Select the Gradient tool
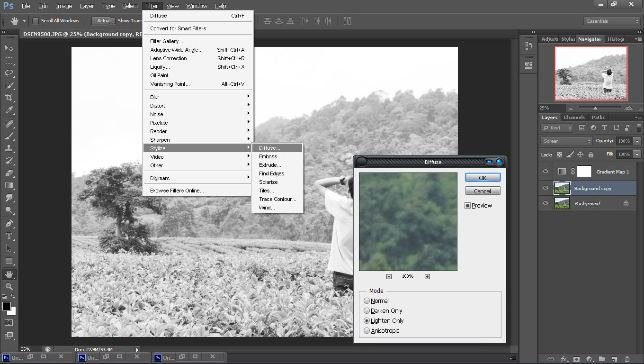The height and width of the screenshot is (364, 644). tap(9, 185)
